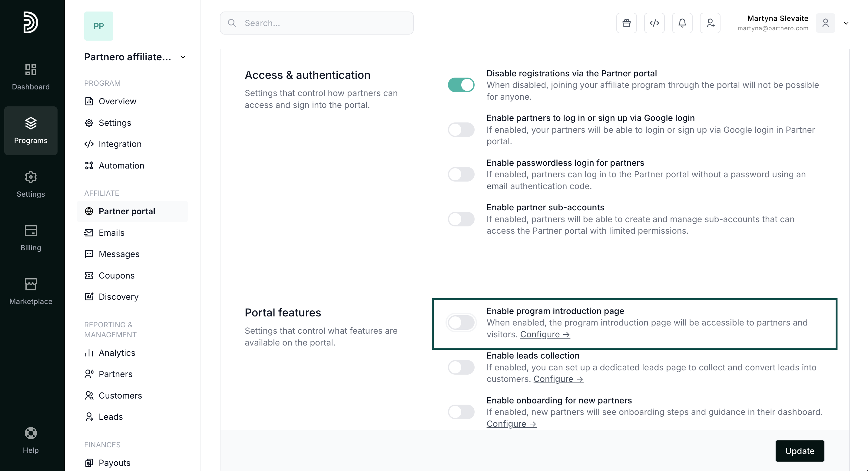868x471 pixels.
Task: Turn off Disable registrations toggle
Action: [461, 85]
